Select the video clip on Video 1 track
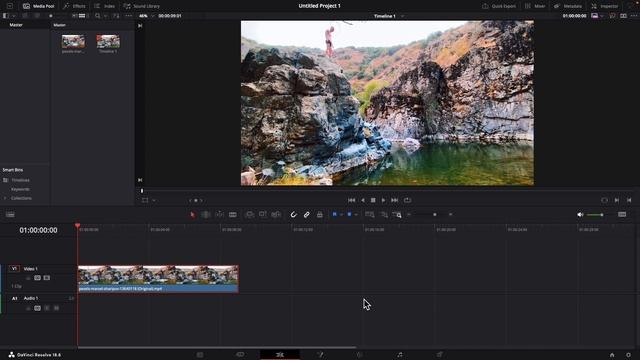The height and width of the screenshot is (360, 640). coord(158,279)
